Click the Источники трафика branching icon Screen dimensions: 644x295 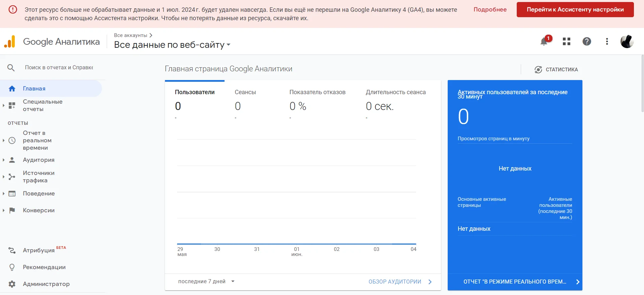click(12, 177)
